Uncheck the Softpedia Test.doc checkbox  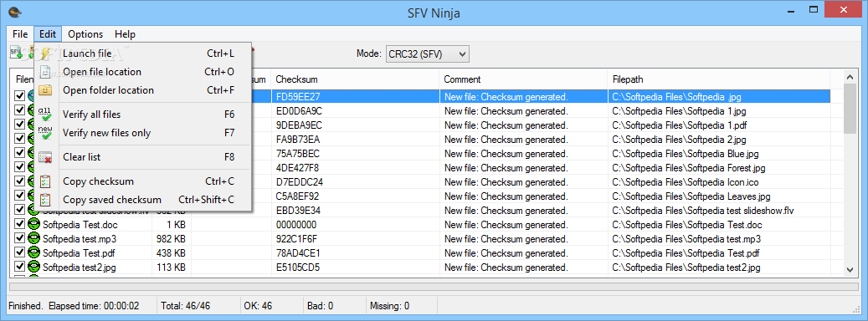[20, 224]
